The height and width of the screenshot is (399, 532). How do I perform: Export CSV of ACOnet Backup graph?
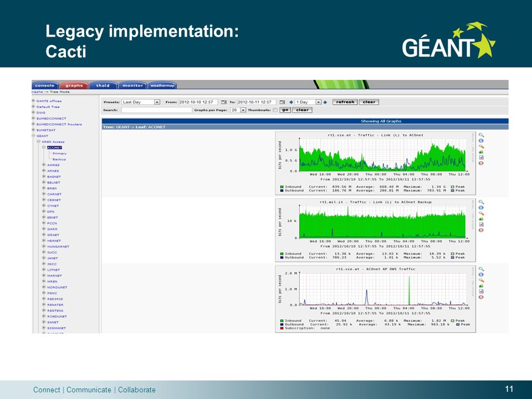tap(481, 224)
